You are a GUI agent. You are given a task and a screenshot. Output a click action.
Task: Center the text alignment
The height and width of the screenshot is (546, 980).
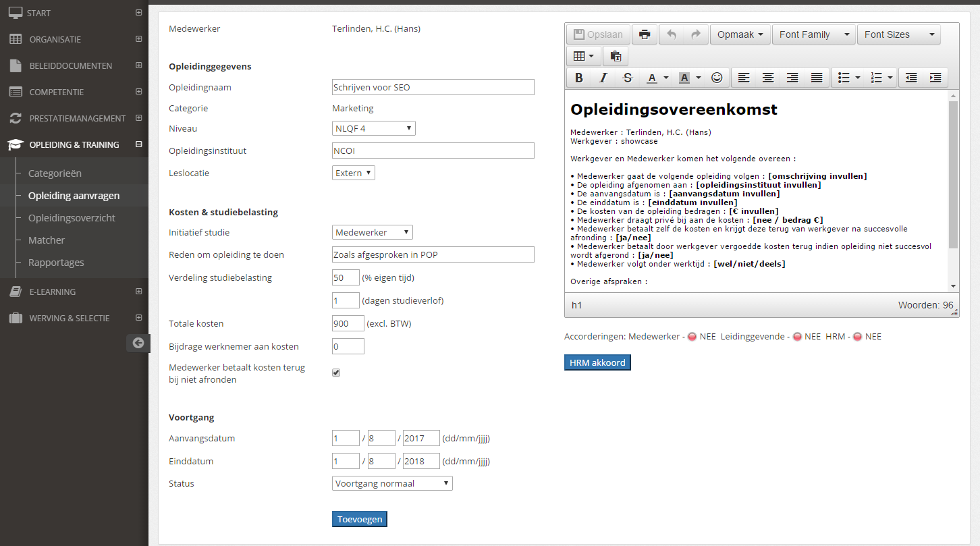point(768,78)
